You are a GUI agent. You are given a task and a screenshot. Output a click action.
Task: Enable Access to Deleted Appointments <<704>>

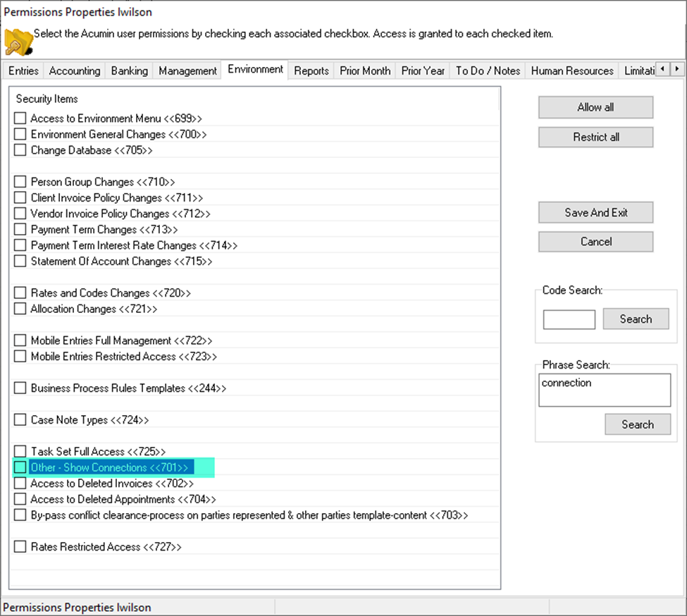coord(20,499)
